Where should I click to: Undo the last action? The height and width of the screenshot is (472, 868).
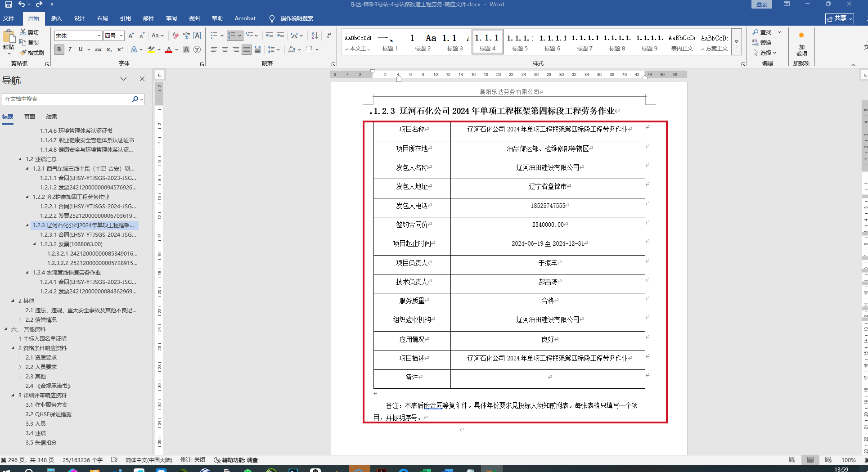pyautogui.click(x=21, y=4)
